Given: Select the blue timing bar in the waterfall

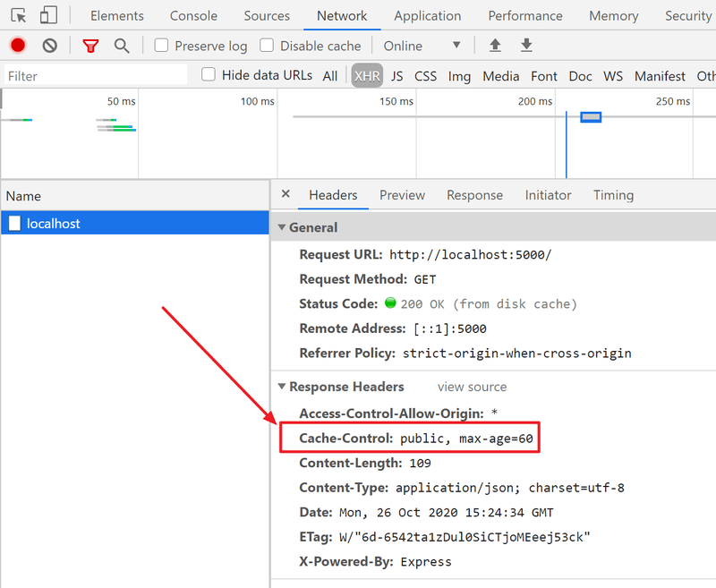Looking at the screenshot, I should pyautogui.click(x=589, y=116).
